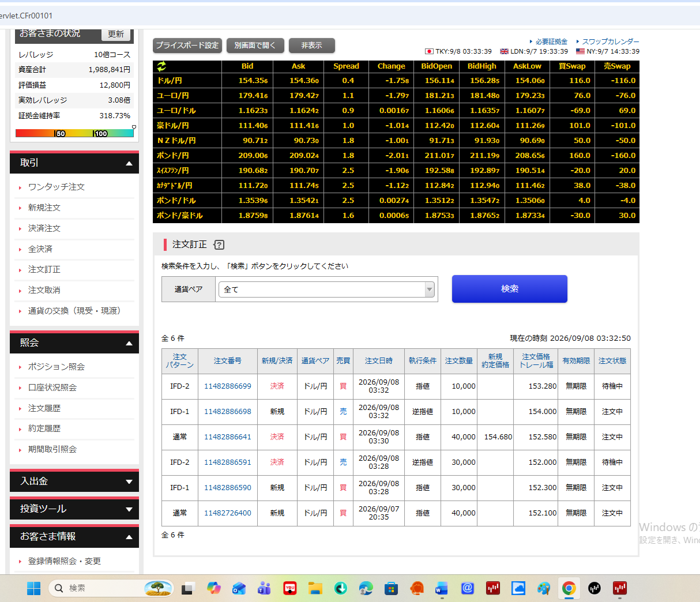Open the 必要証拠金 link
This screenshot has width=700, height=602.
point(551,42)
